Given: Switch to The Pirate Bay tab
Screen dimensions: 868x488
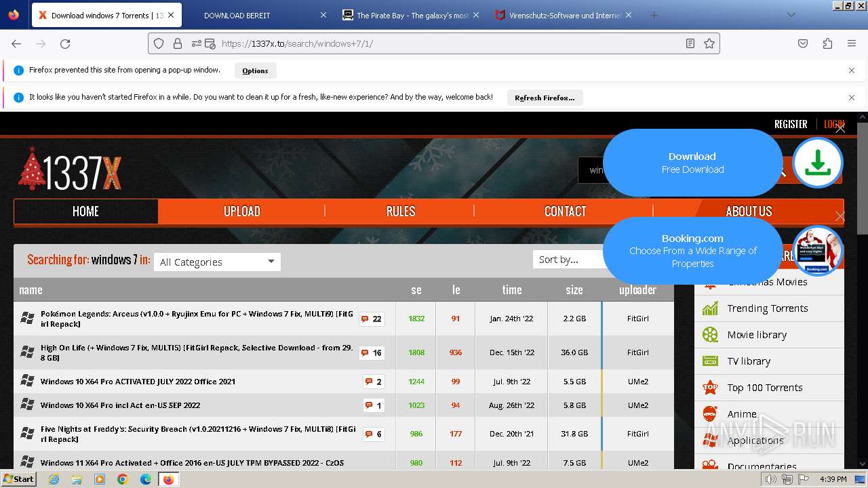Looking at the screenshot, I should pyautogui.click(x=410, y=15).
